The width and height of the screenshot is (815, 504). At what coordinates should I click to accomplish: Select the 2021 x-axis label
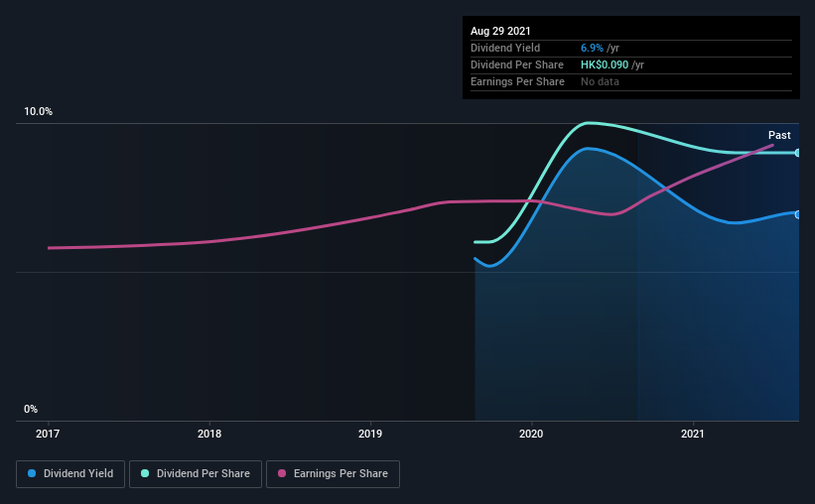tap(693, 434)
